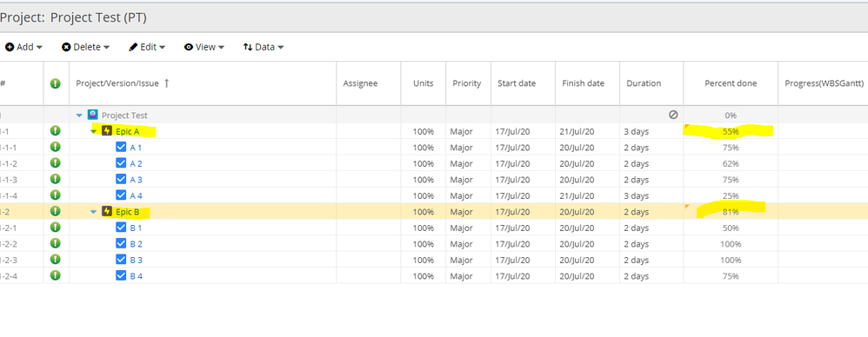Collapse the Project Test tree node

pos(79,116)
